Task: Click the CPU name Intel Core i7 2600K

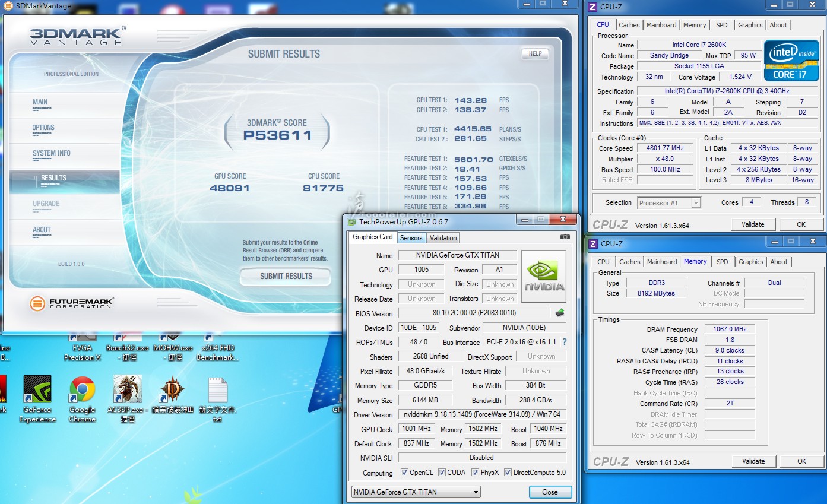Action: click(699, 45)
